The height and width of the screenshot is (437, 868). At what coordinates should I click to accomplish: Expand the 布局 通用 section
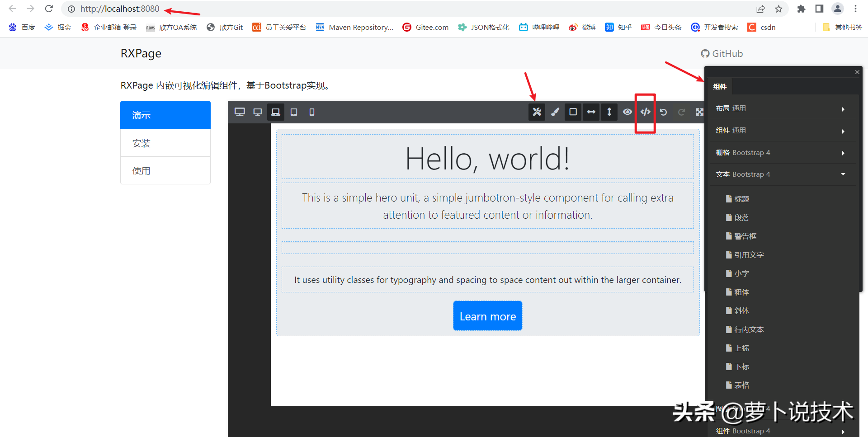[783, 108]
